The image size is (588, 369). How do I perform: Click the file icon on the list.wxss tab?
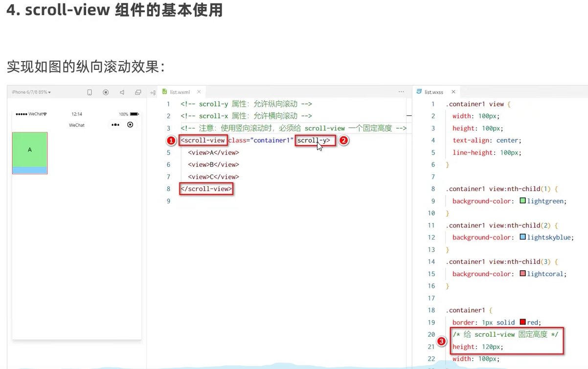[x=419, y=91]
